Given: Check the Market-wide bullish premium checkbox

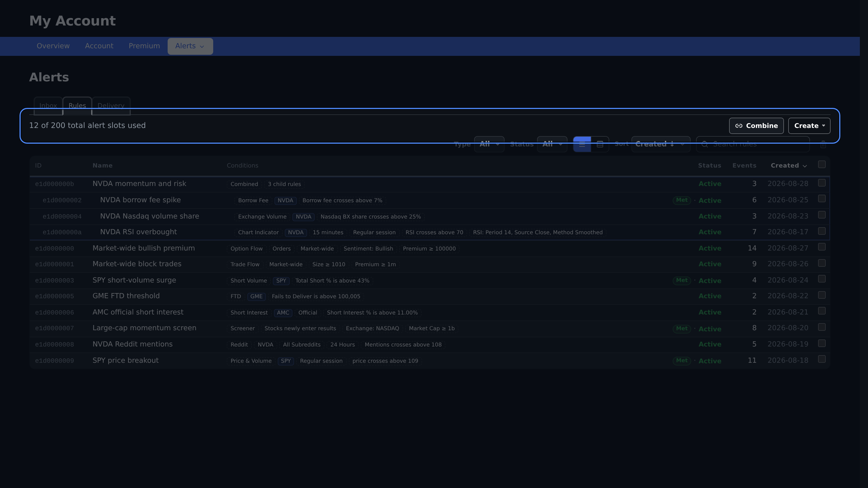Looking at the screenshot, I should tap(822, 247).
